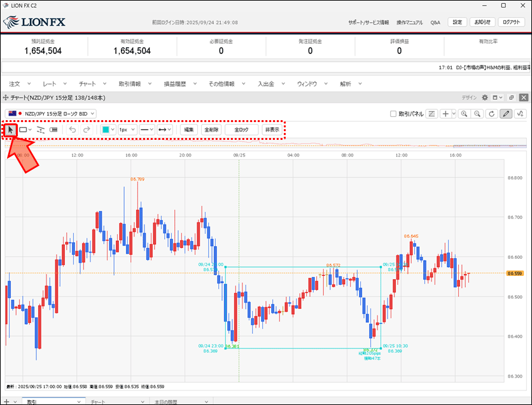
Task: Select the arrow cursor drawing tool
Action: point(10,130)
